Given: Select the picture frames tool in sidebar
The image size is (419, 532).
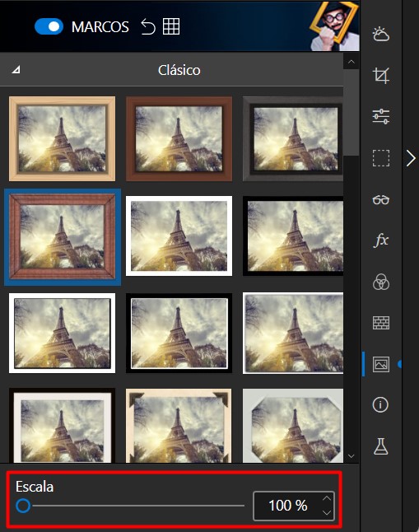Looking at the screenshot, I should click(x=380, y=364).
